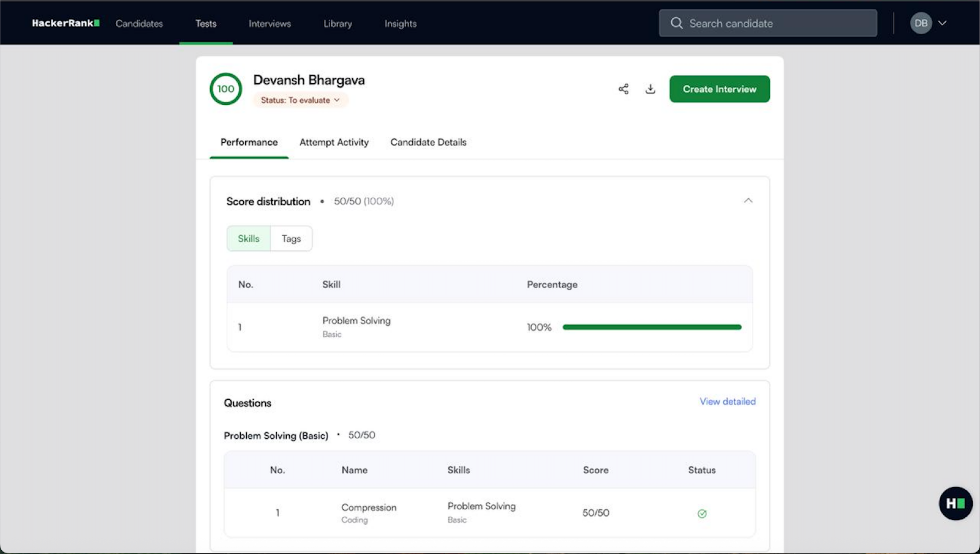Click the Problem Solving percentage bar

652,327
